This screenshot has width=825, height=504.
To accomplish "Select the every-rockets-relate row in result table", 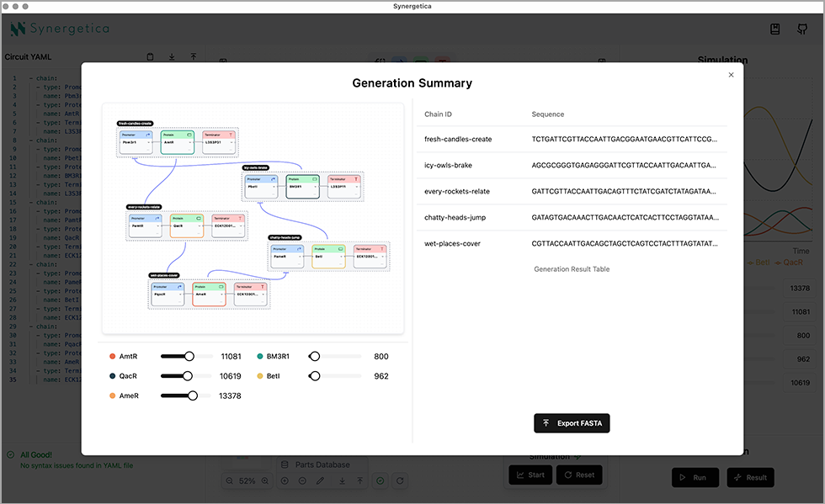I will pos(572,192).
